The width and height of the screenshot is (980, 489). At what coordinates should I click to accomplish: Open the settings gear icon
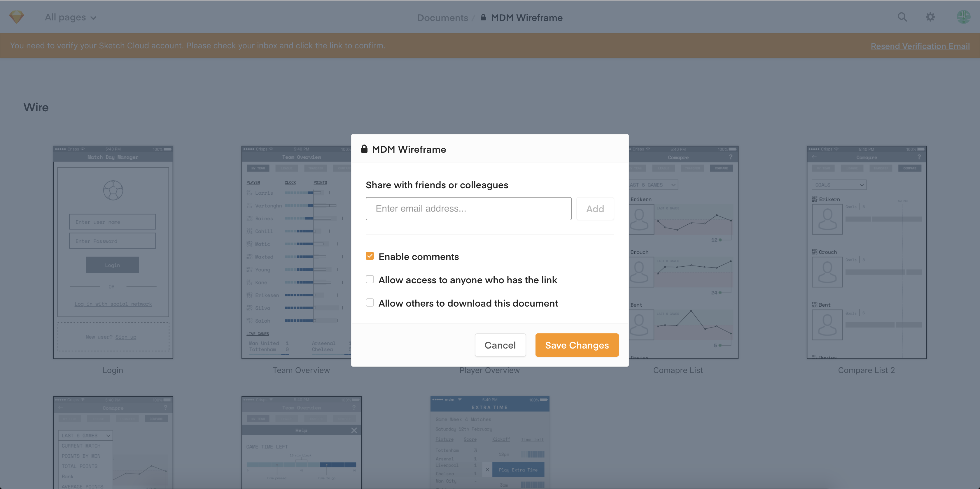[x=930, y=17]
